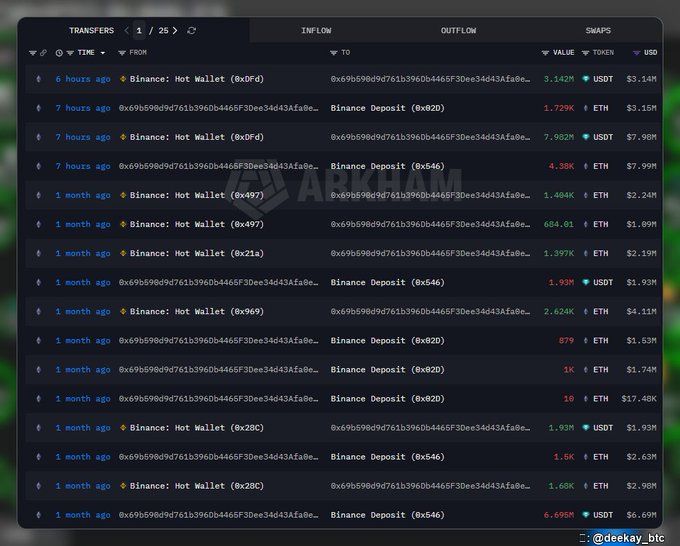Click the TIME column header
This screenshot has width=680, height=546.
point(86,52)
